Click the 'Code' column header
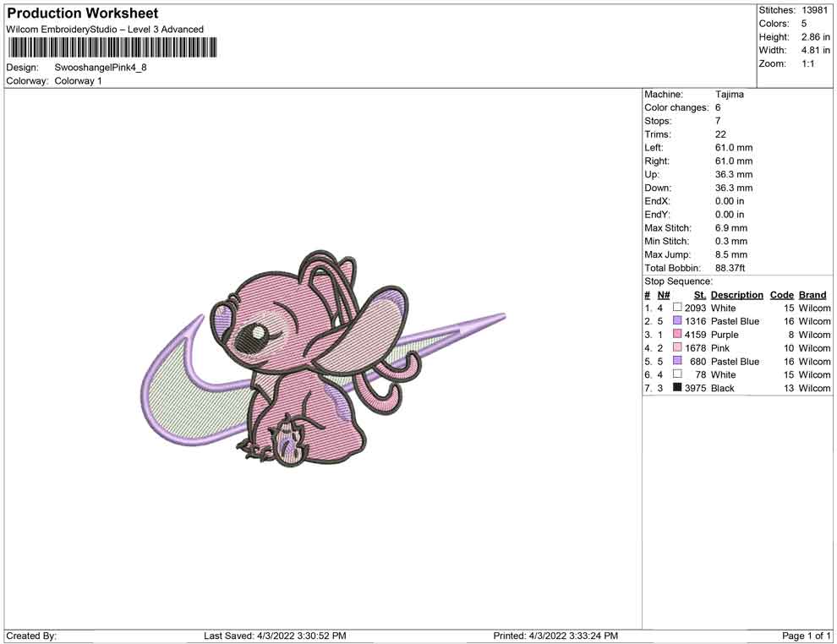 pyautogui.click(x=782, y=295)
